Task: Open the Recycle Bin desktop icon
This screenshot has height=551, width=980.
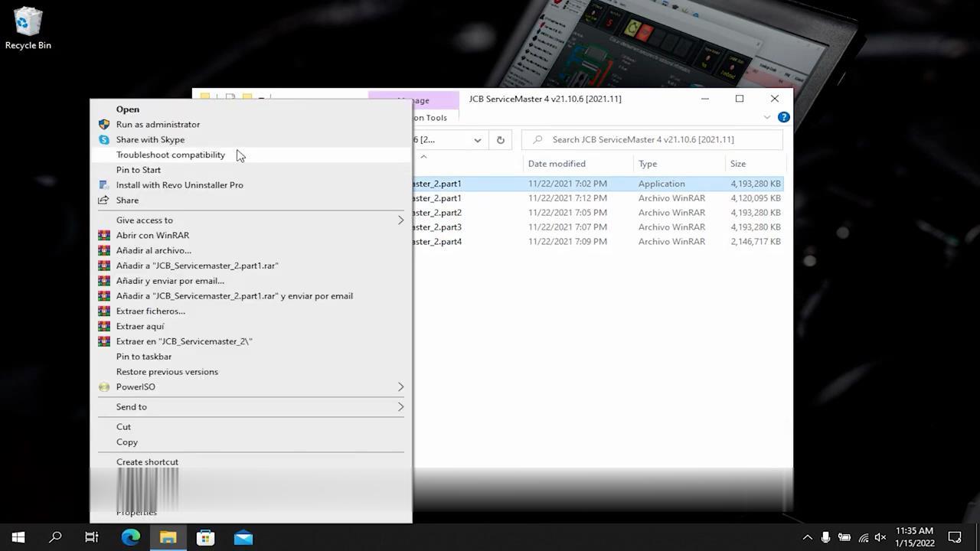Action: pos(28,28)
